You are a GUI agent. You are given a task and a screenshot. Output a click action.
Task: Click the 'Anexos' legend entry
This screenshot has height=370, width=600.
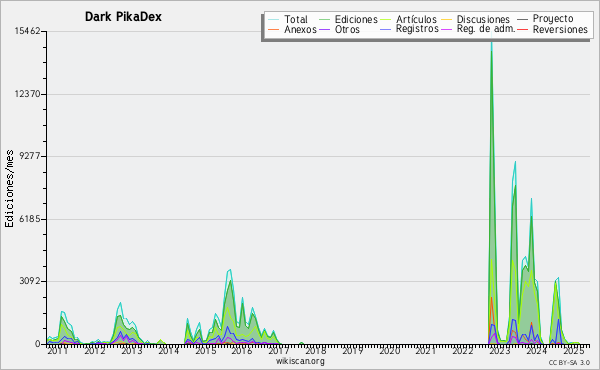coord(300,29)
